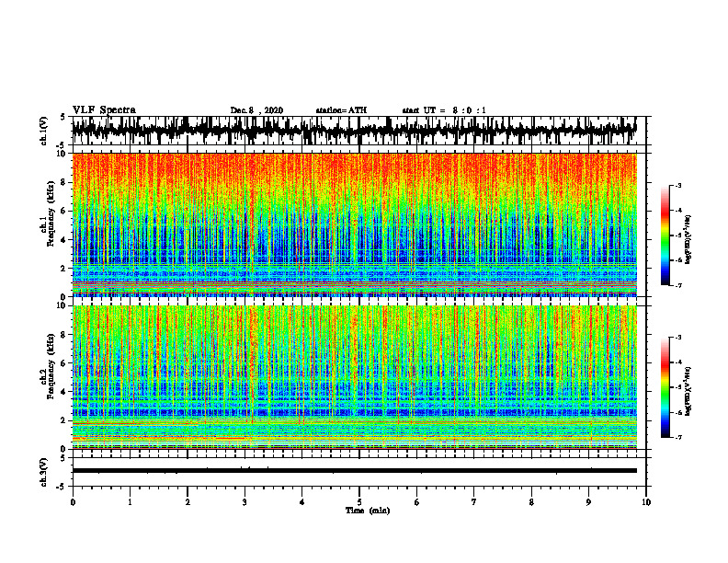Click inside the ch.2 spectrogram panel

click(354, 377)
